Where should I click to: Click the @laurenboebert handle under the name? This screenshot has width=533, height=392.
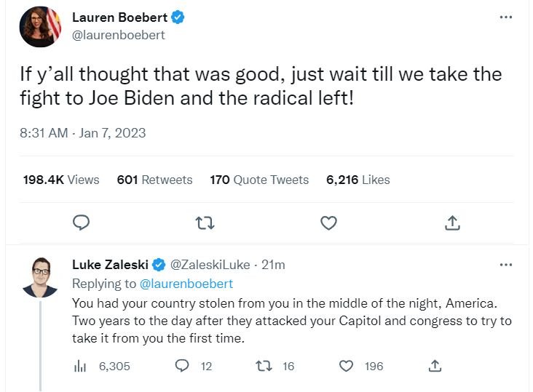[x=119, y=35]
